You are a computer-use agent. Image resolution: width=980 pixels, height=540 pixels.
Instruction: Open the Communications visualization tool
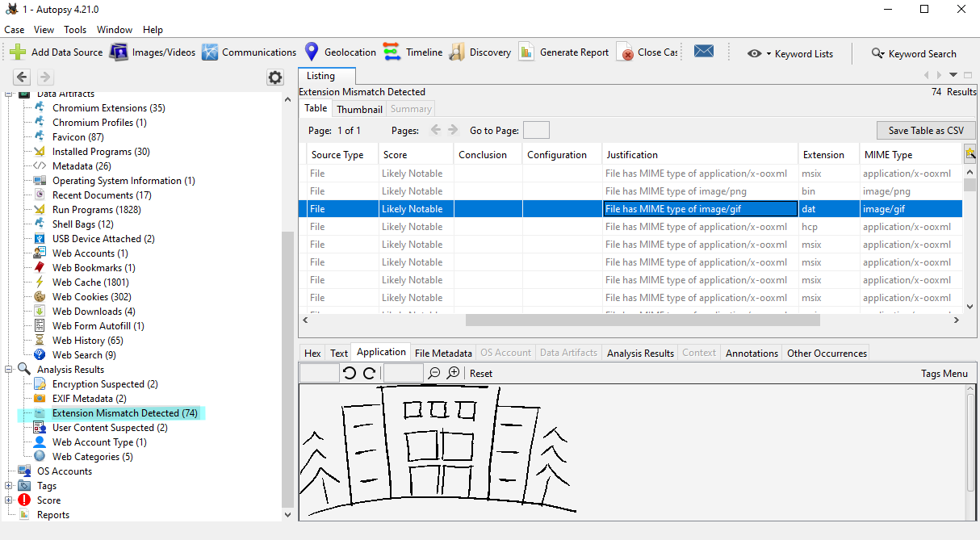coord(210,52)
